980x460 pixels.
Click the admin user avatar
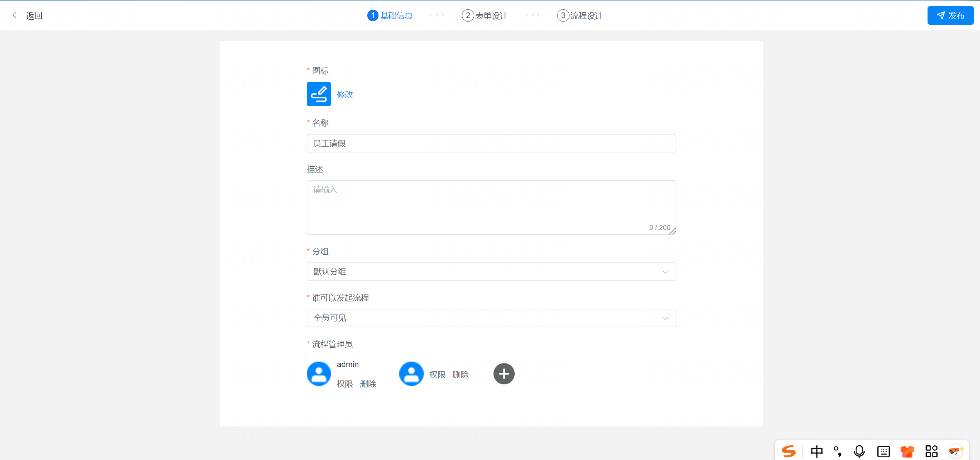click(x=319, y=374)
